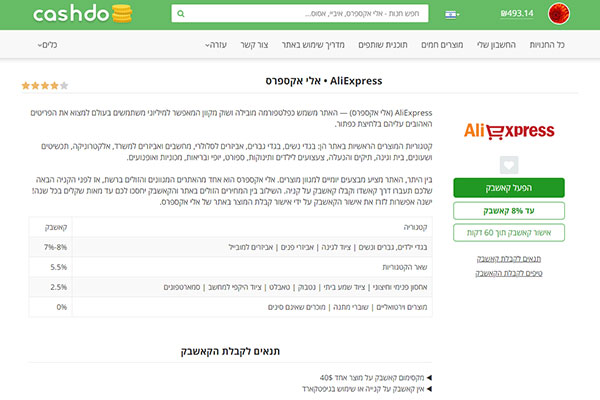Click the AliExpress page title heading
The height and width of the screenshot is (400, 600).
[x=324, y=81]
